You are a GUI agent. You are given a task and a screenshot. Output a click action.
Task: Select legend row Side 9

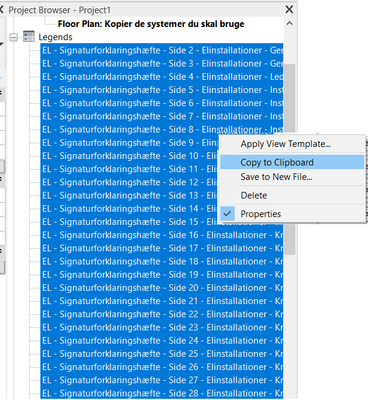129,143
